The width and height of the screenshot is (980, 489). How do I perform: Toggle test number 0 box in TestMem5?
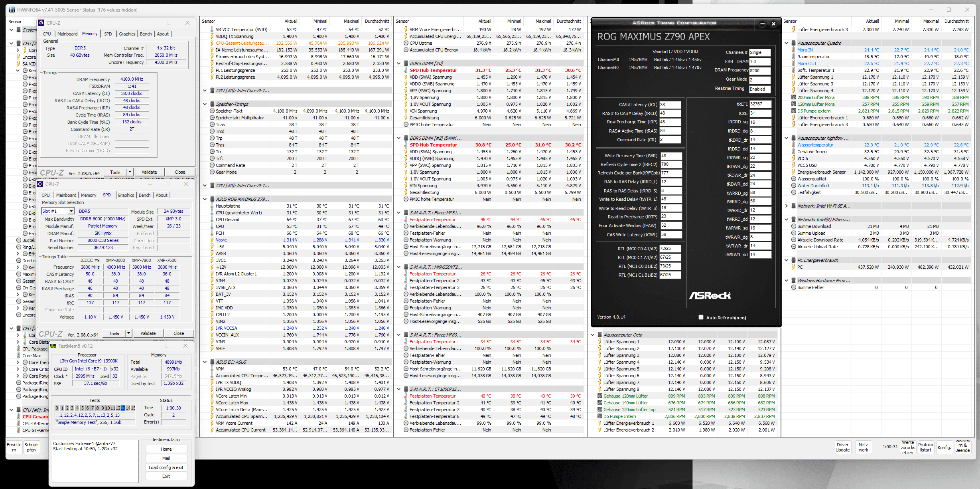[57, 408]
